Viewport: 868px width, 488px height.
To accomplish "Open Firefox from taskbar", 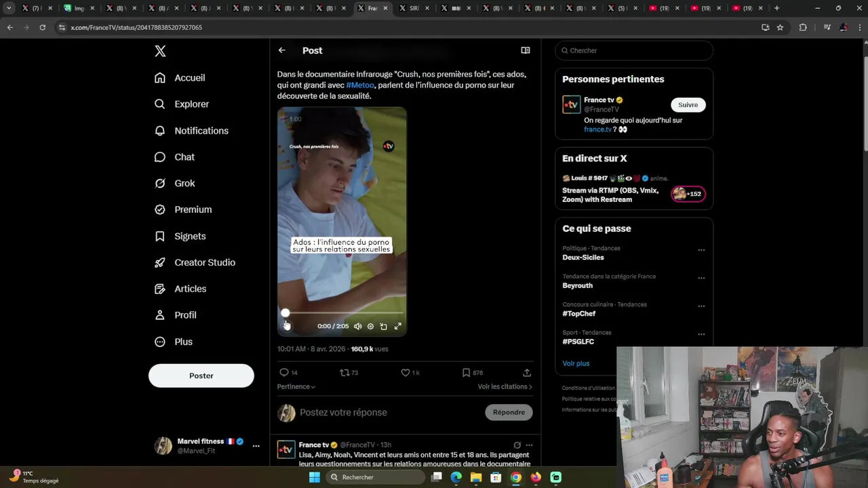I will [536, 477].
